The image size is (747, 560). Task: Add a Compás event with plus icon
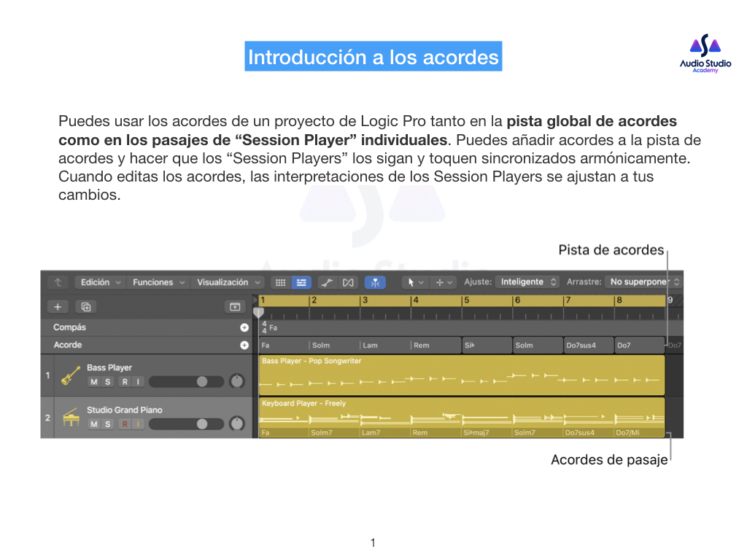click(244, 327)
